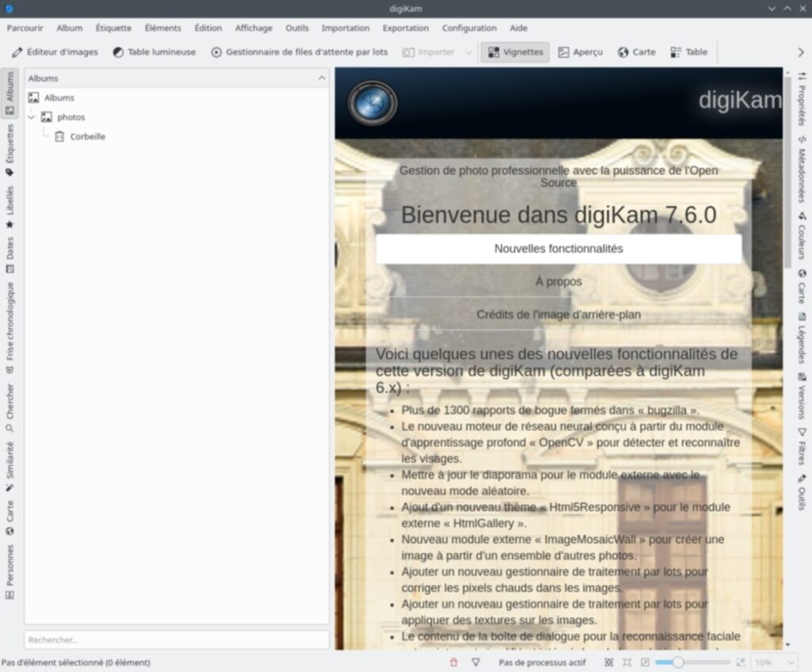Switch to Table view mode
812x672 pixels.
pos(689,52)
